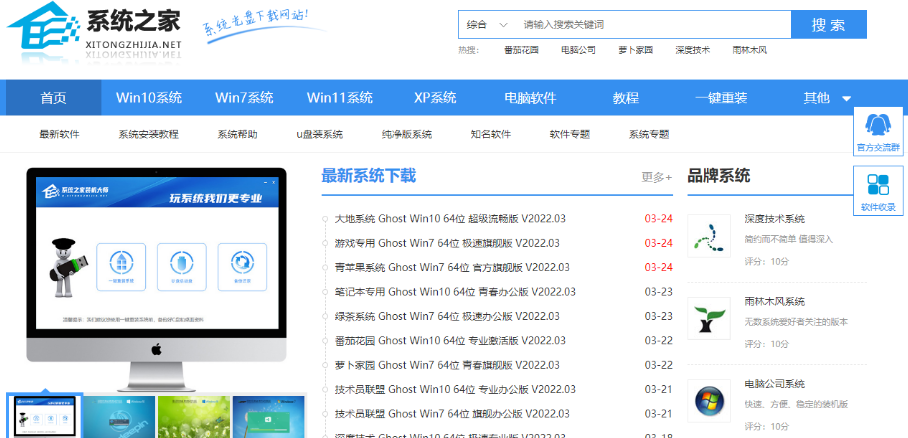
Task: Click the search keyword input field
Action: click(653, 25)
